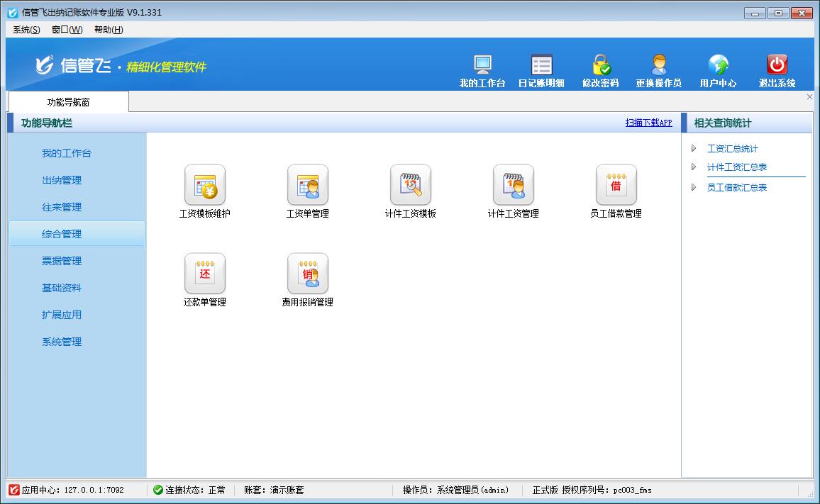Open the 系统(S) menu
This screenshot has height=504, width=820.
coord(26,30)
